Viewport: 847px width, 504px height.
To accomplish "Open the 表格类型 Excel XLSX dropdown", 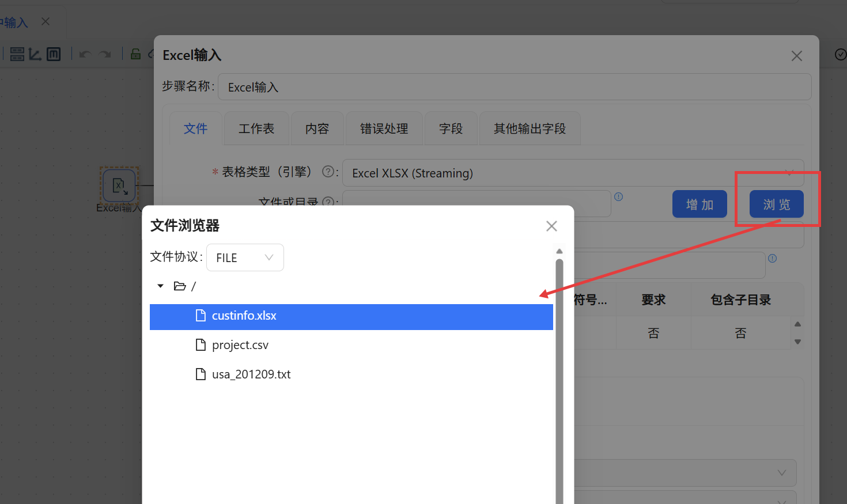I will [573, 173].
